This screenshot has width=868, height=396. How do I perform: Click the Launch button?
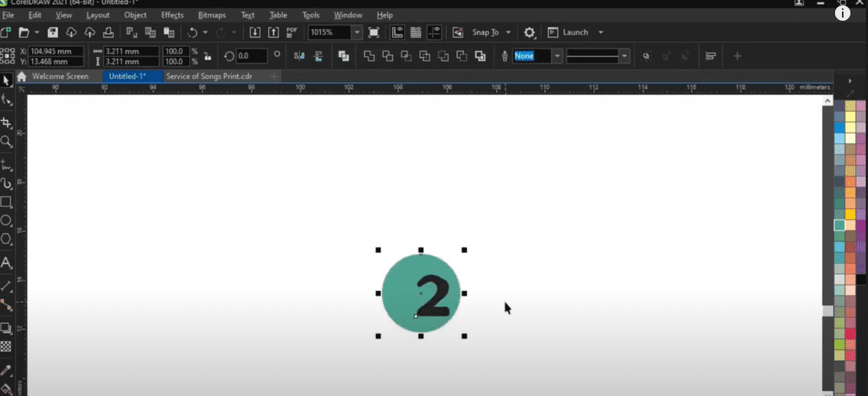pyautogui.click(x=575, y=32)
